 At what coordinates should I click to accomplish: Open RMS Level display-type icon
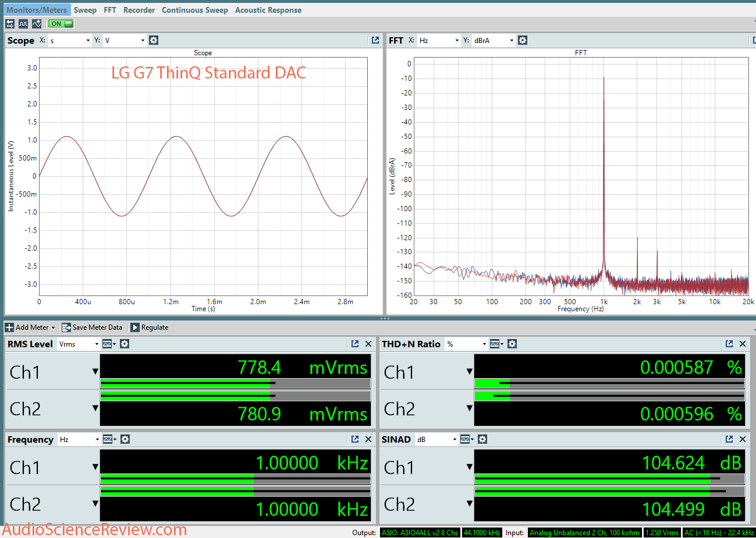109,344
